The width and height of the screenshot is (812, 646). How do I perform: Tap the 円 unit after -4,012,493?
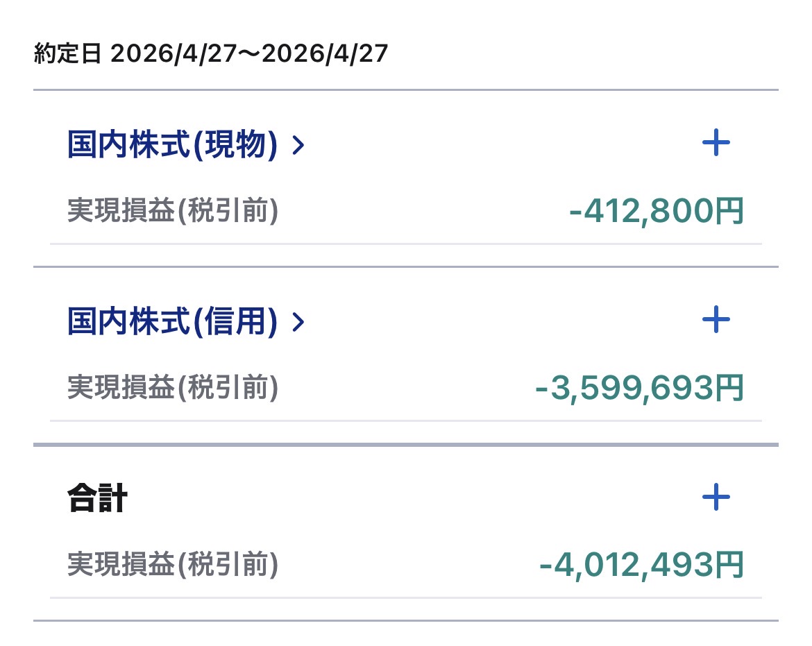click(728, 565)
